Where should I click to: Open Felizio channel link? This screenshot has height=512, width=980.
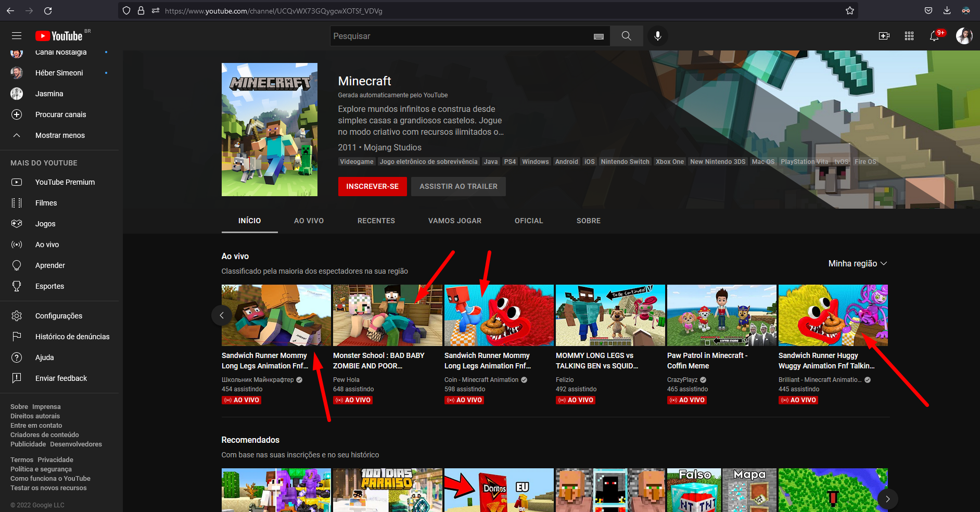565,380
